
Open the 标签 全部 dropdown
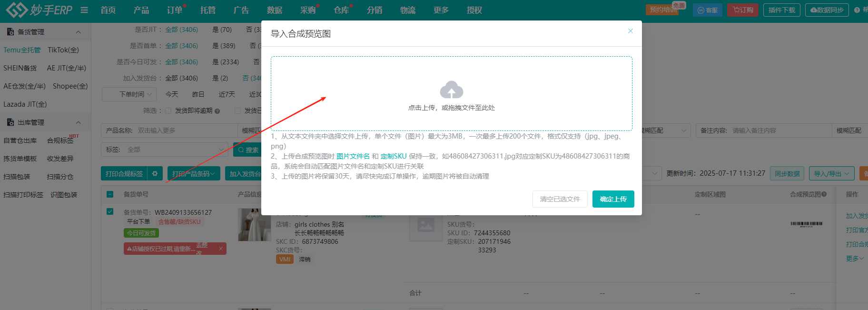click(x=165, y=150)
